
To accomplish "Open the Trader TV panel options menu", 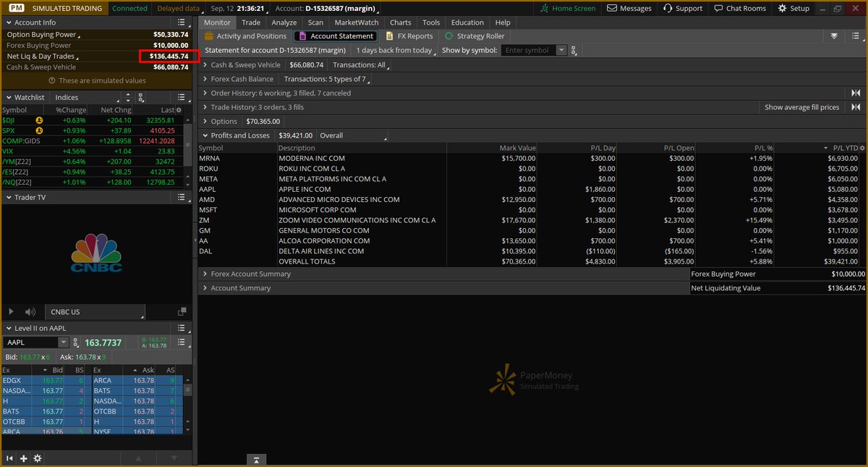I will coord(181,197).
